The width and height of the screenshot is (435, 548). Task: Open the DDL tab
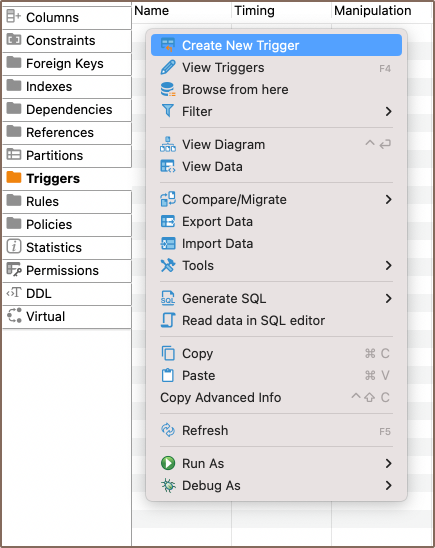67,294
